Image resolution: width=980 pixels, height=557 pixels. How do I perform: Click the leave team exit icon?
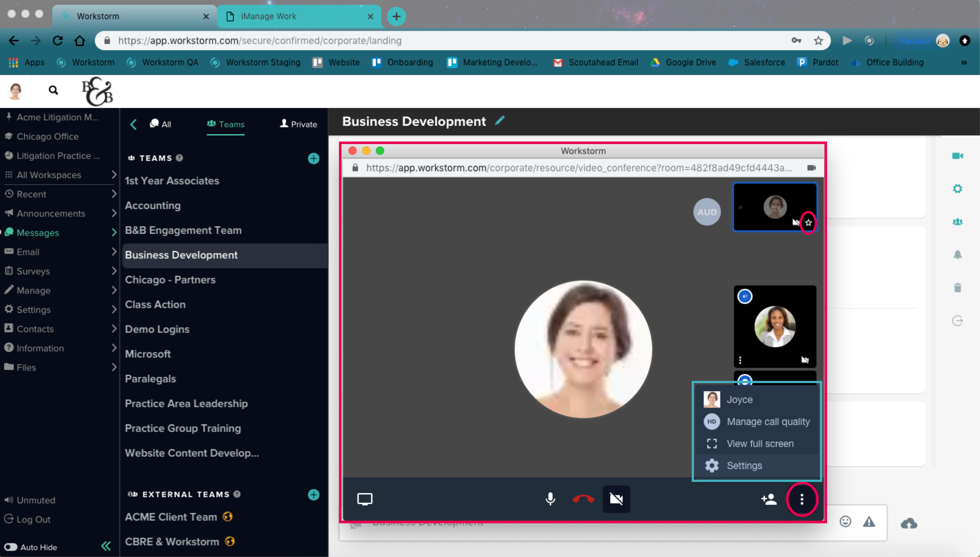point(957,321)
